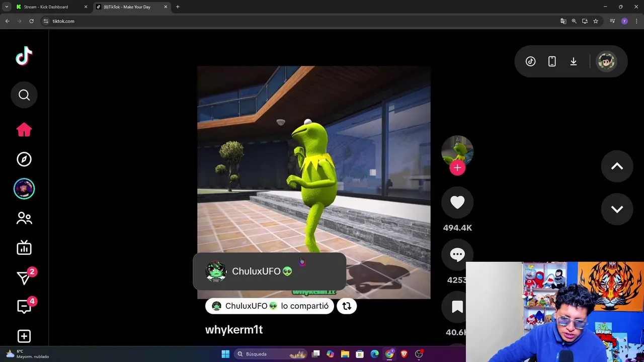Click the TikTok logo

click(x=24, y=56)
